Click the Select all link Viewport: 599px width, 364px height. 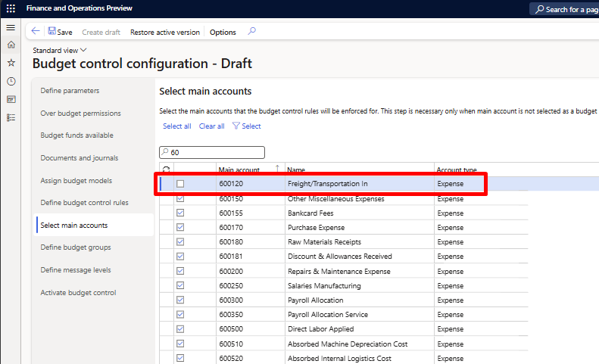click(x=176, y=126)
